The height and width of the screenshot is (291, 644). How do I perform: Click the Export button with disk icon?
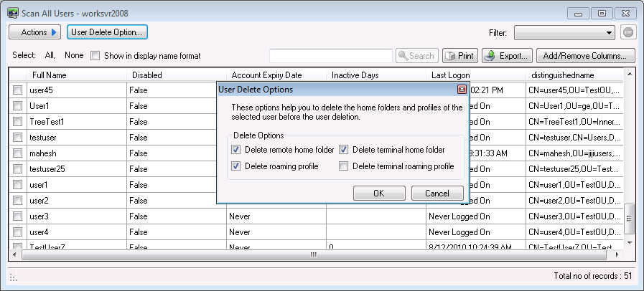click(x=507, y=55)
